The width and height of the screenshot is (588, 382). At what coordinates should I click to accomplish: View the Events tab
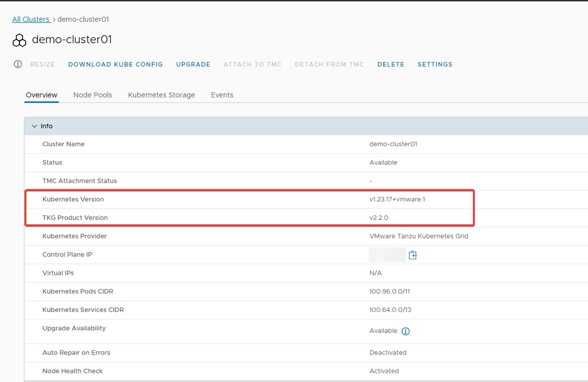coord(222,95)
